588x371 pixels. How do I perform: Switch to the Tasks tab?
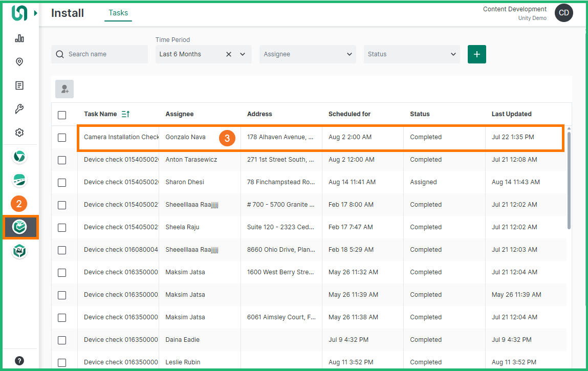click(x=118, y=13)
